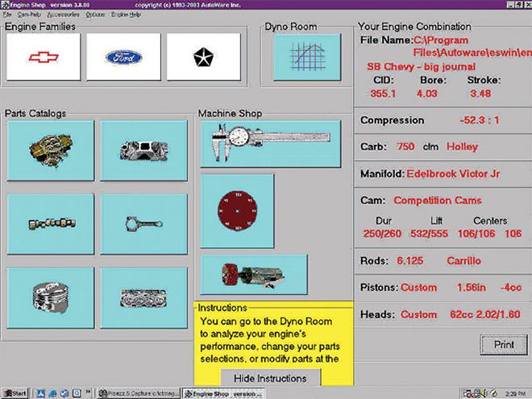The width and height of the screenshot is (532, 399).
Task: Click the first quick launch icon beside Start
Action: coord(41,393)
